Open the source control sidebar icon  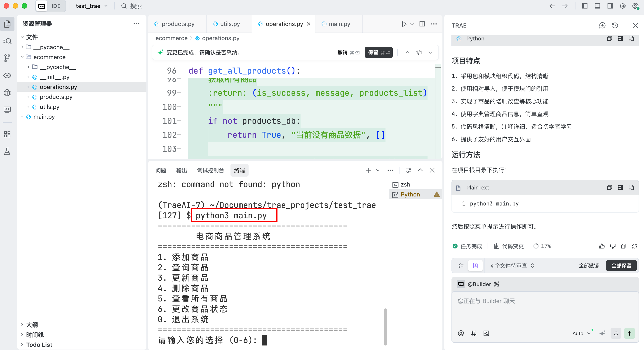click(7, 58)
